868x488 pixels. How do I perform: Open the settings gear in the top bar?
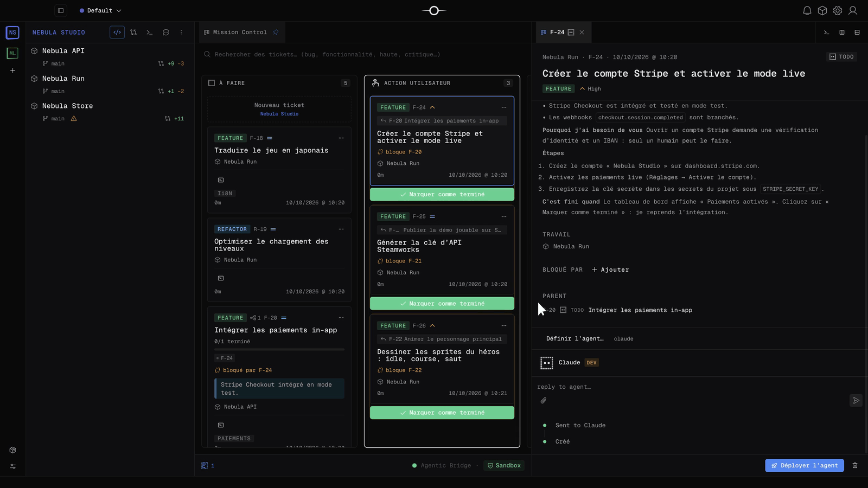pyautogui.click(x=838, y=10)
